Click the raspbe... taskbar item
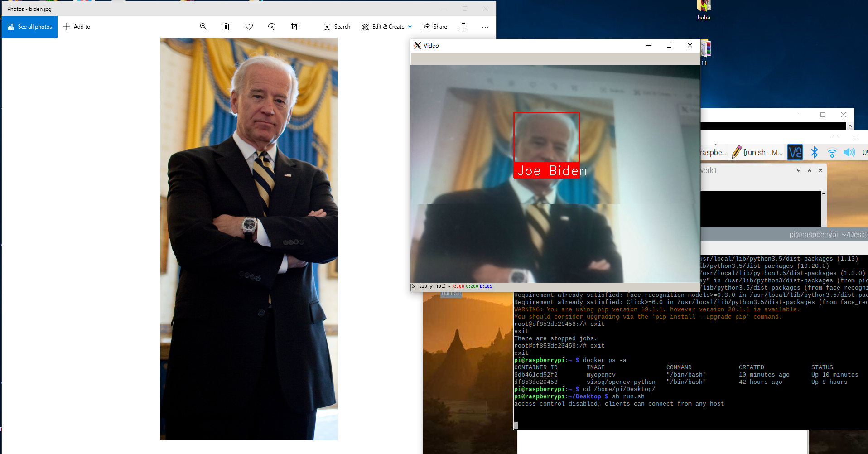Image resolution: width=868 pixels, height=454 pixels. (714, 152)
